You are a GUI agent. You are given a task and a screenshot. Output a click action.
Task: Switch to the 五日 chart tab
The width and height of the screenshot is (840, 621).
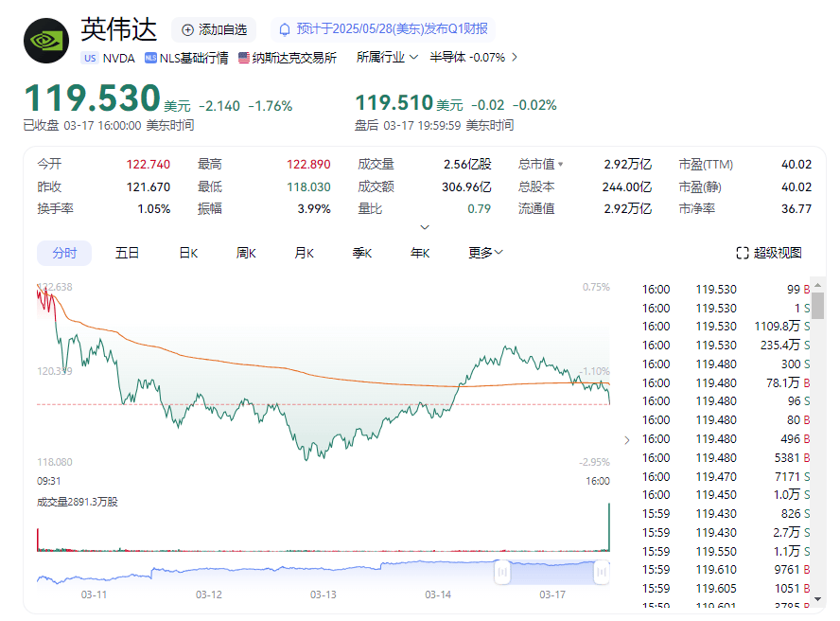[127, 253]
